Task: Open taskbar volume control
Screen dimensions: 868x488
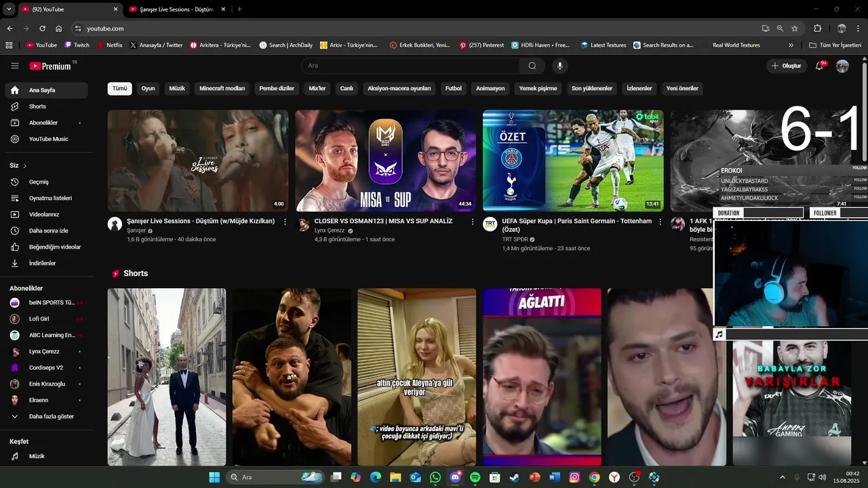Action: click(x=822, y=477)
